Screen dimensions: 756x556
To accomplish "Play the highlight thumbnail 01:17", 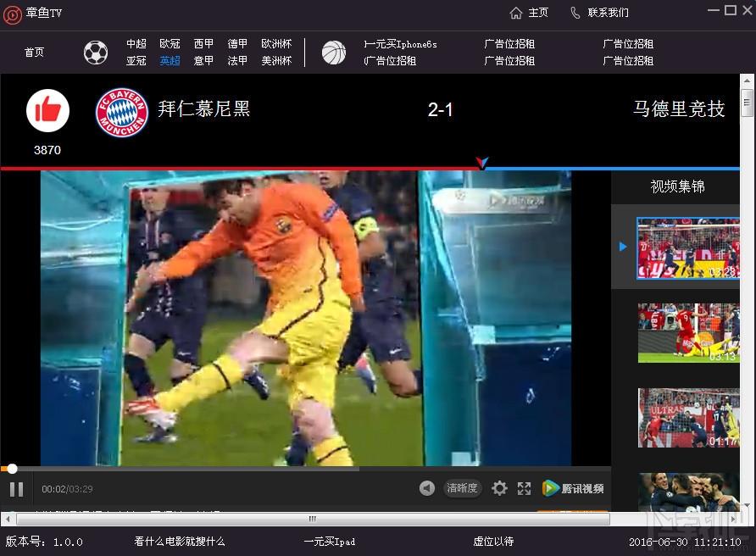I will click(688, 418).
